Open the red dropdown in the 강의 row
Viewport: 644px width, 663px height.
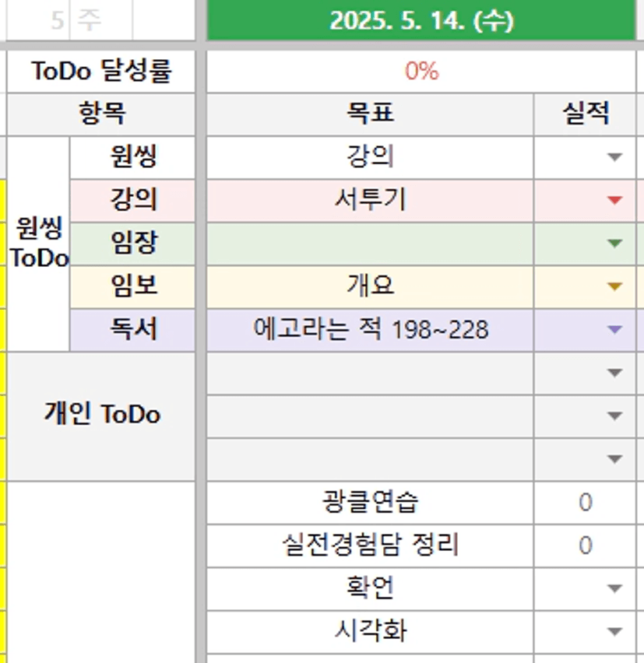point(615,201)
